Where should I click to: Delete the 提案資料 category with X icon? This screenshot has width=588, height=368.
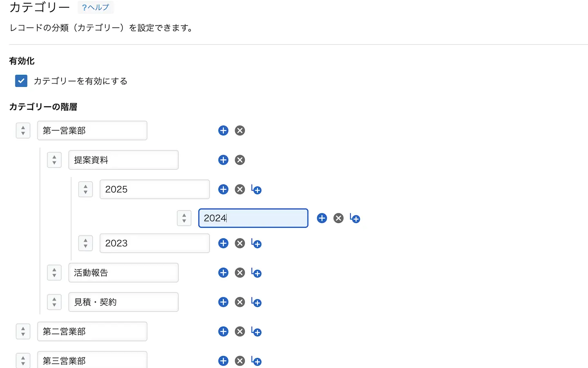240,160
